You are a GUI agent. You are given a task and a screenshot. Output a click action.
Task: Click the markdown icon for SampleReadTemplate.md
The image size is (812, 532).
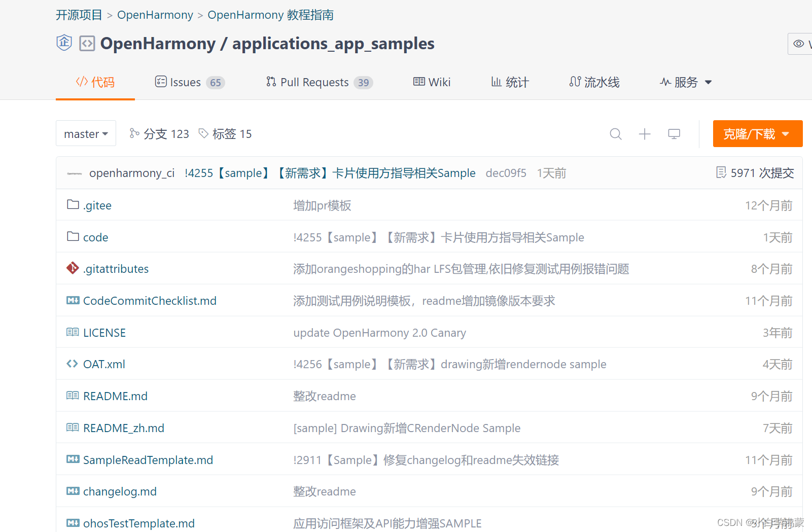(73, 459)
